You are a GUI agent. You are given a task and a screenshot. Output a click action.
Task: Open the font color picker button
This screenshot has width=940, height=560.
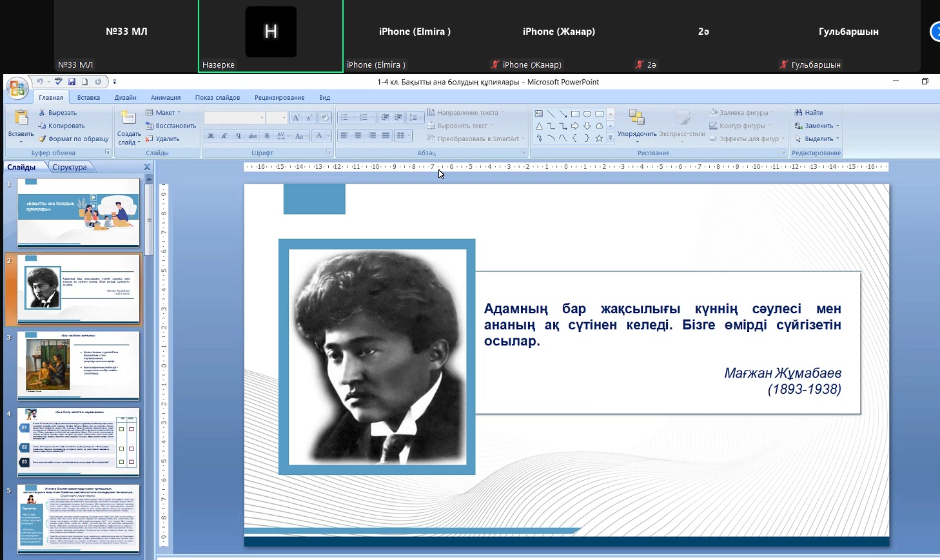[319, 136]
